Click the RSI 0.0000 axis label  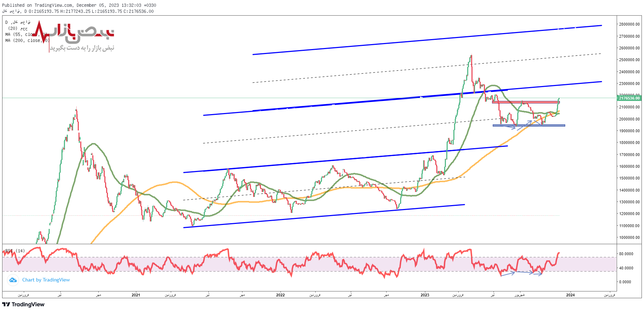pyautogui.click(x=625, y=282)
